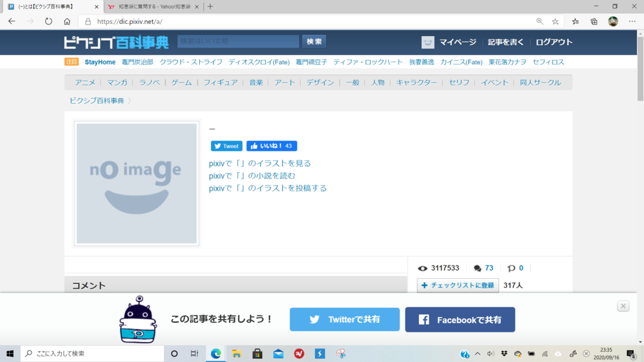Image resolution: width=644 pixels, height=362 pixels.
Task: Go to browser home page icon
Action: pyautogui.click(x=67, y=21)
